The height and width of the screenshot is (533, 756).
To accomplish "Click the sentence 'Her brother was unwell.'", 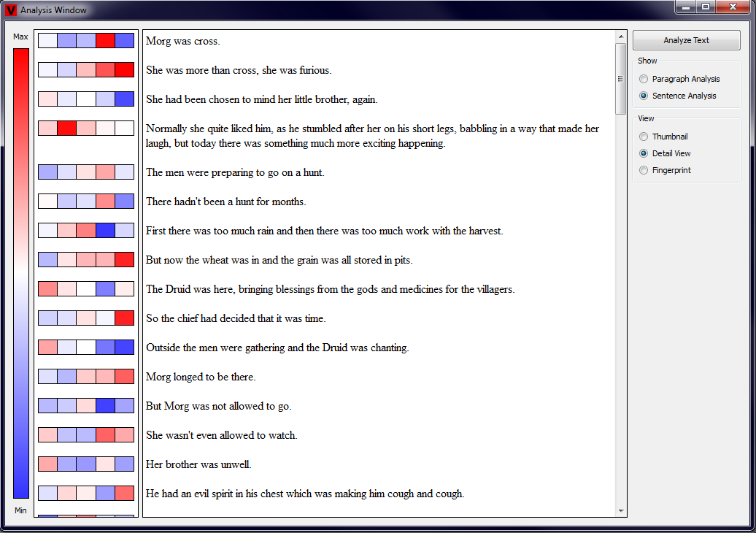I will coord(198,464).
